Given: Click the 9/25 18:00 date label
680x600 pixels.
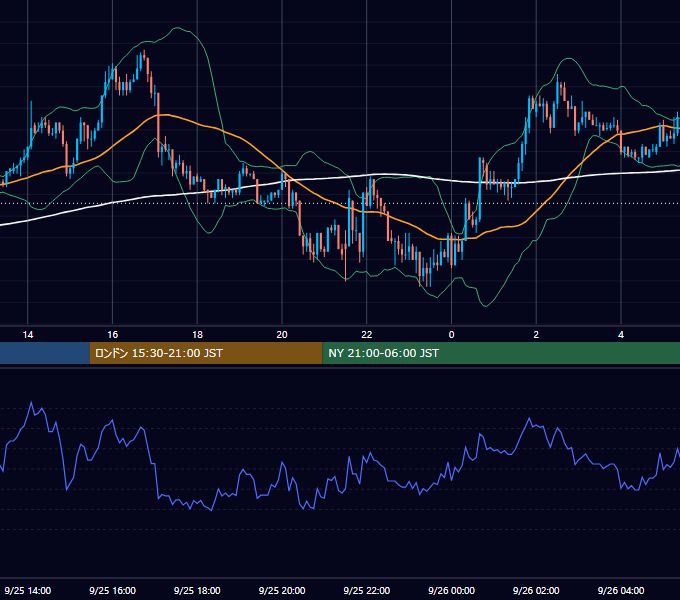Looking at the screenshot, I should tap(197, 590).
